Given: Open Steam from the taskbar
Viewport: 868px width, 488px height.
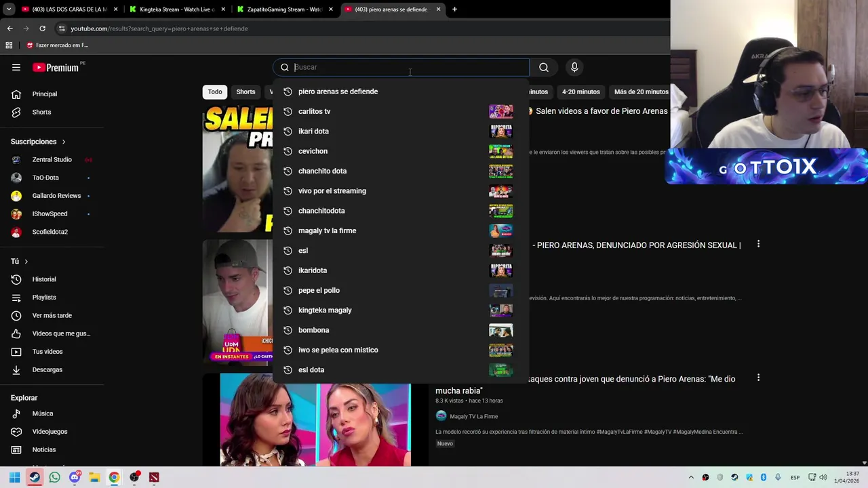Looking at the screenshot, I should pos(35,477).
